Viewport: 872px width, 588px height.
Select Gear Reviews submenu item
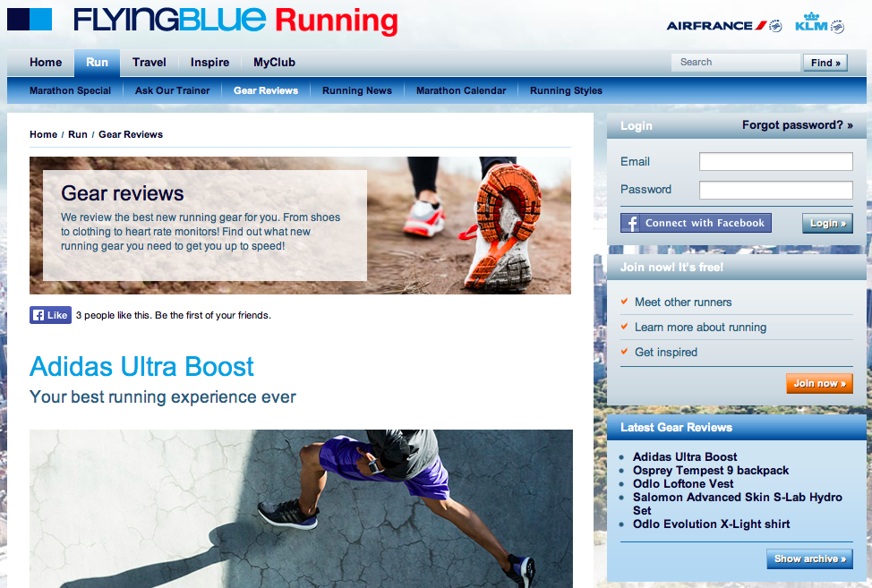(x=266, y=90)
